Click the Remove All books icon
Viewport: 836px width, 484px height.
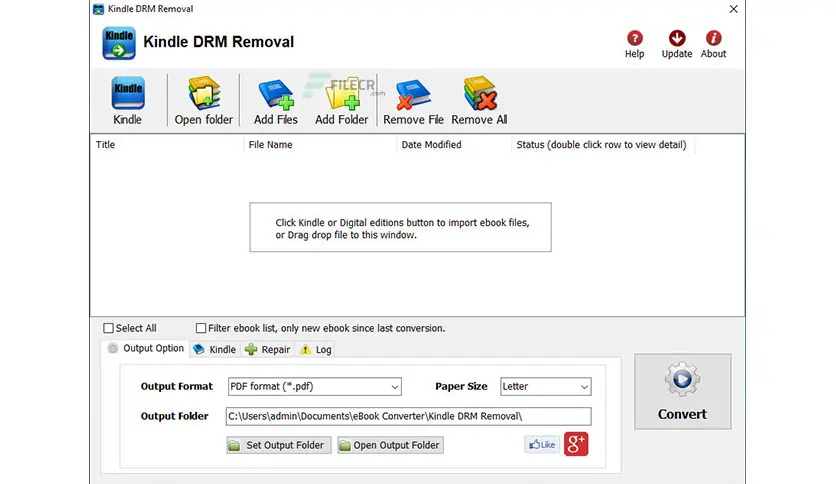(x=479, y=93)
